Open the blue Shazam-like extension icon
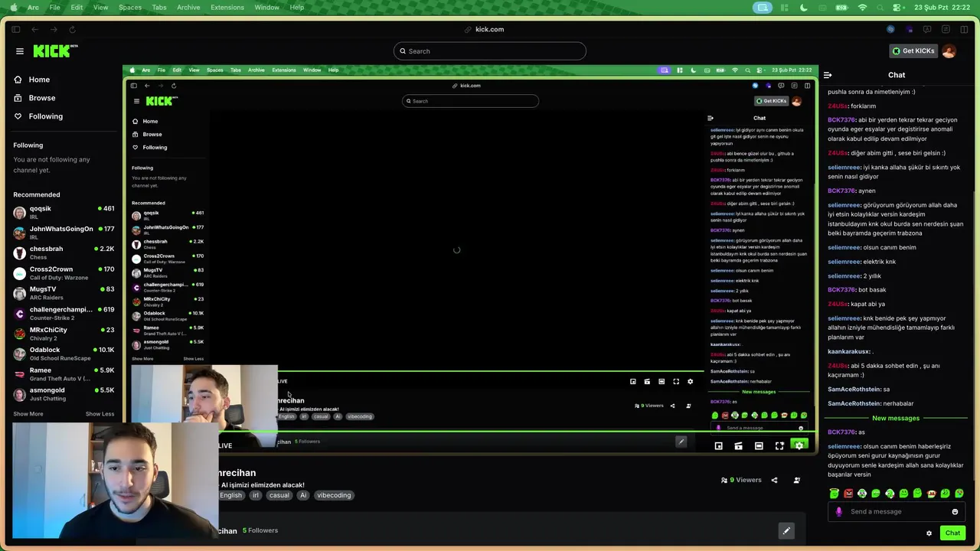980x551 pixels. coord(890,30)
